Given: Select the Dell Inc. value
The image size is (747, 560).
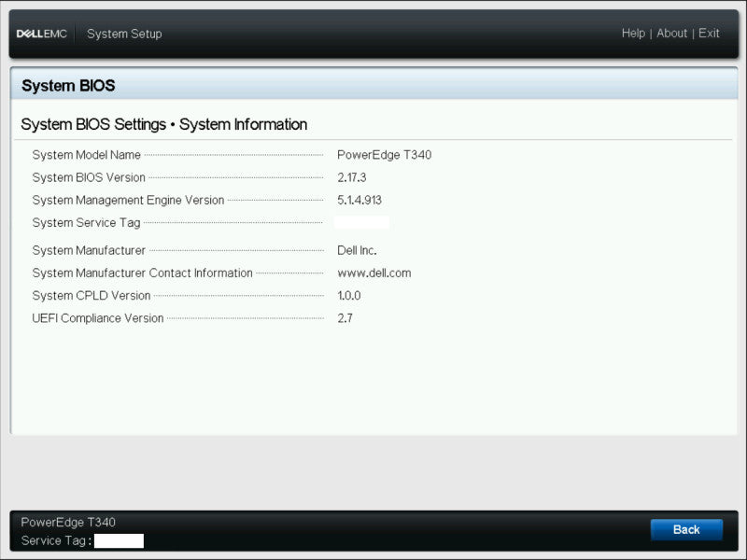Looking at the screenshot, I should coord(357,250).
